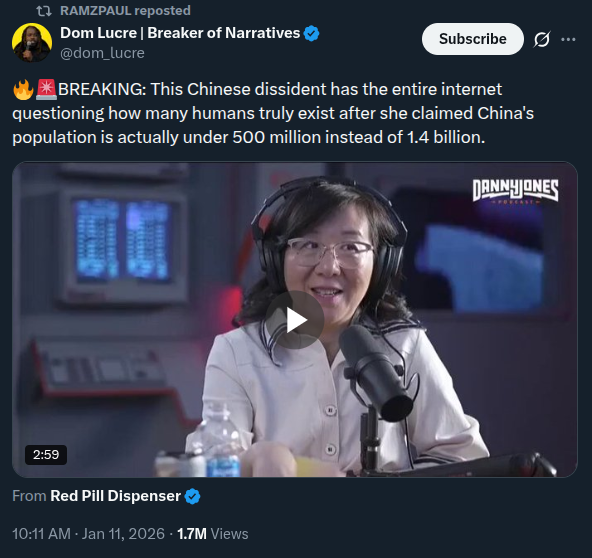
Task: Click the 2:59 video duration badge
Action: pyautogui.click(x=46, y=455)
